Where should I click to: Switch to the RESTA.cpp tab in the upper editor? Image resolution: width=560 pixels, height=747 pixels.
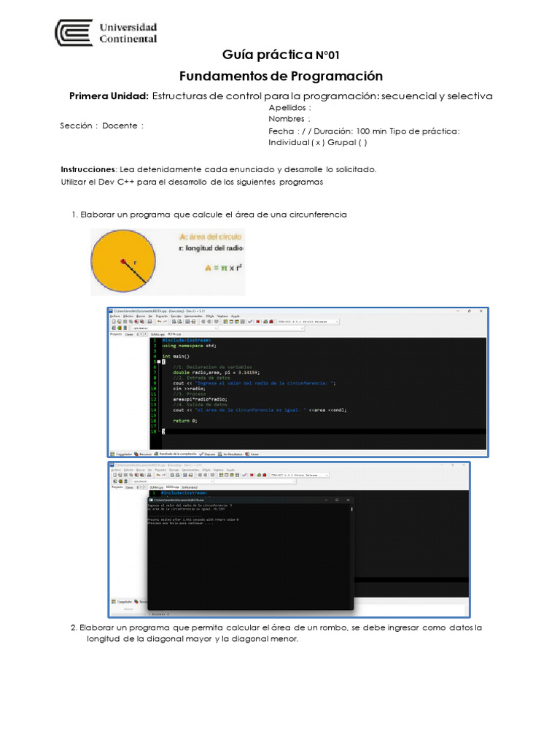pos(174,334)
